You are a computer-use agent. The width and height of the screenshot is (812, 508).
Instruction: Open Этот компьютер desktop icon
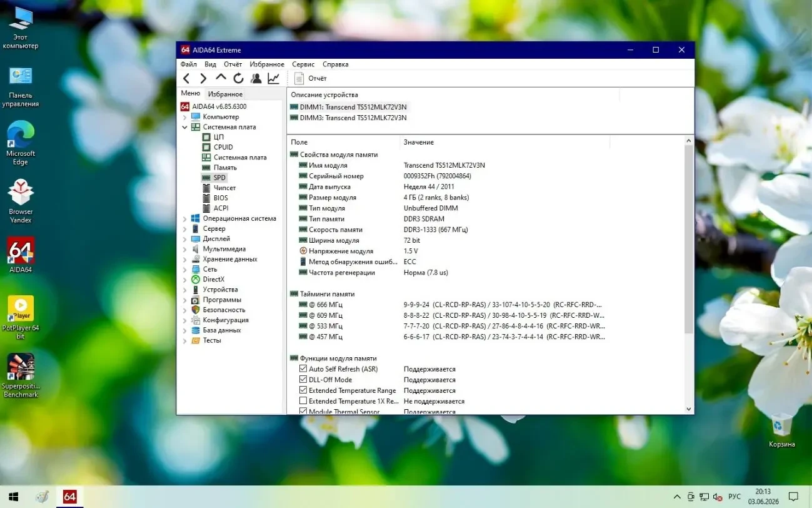[x=21, y=28]
